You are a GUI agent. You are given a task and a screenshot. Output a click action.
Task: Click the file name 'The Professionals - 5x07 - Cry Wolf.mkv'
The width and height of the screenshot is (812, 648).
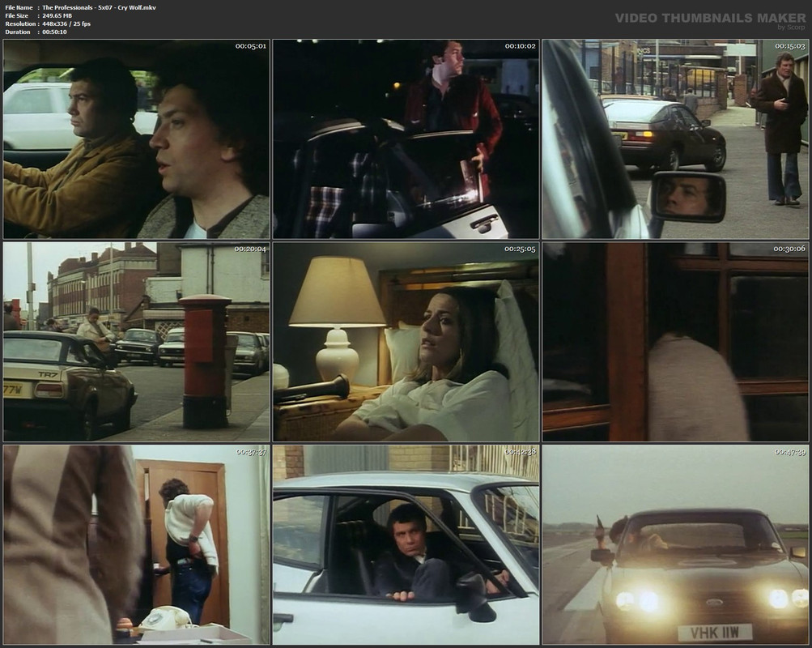click(99, 8)
